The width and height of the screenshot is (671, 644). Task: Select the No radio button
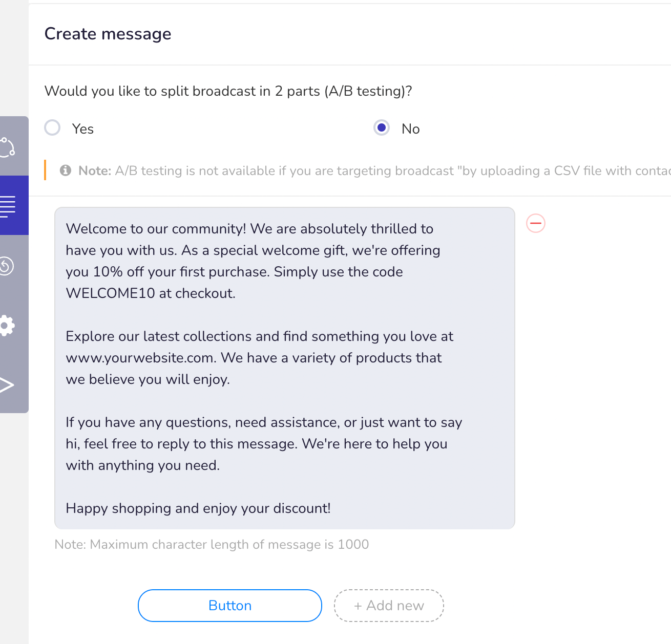click(382, 127)
